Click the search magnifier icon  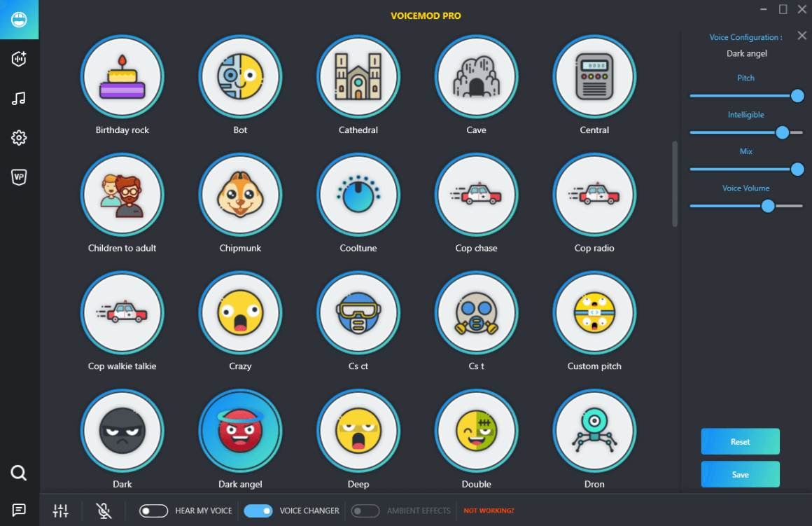19,473
